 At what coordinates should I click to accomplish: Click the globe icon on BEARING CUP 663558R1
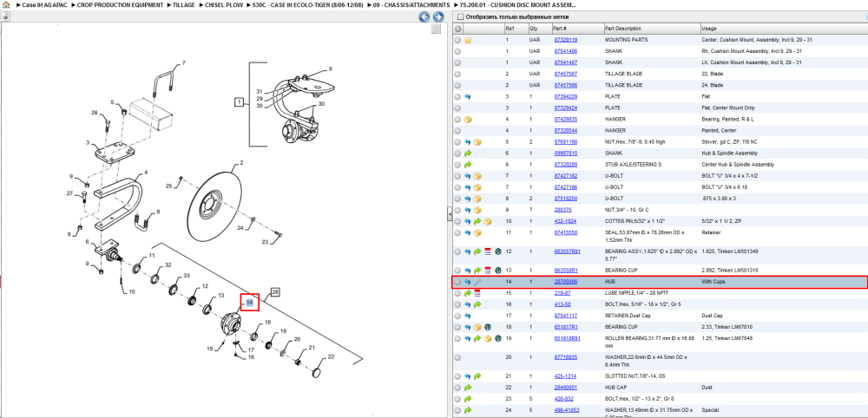[x=497, y=271]
